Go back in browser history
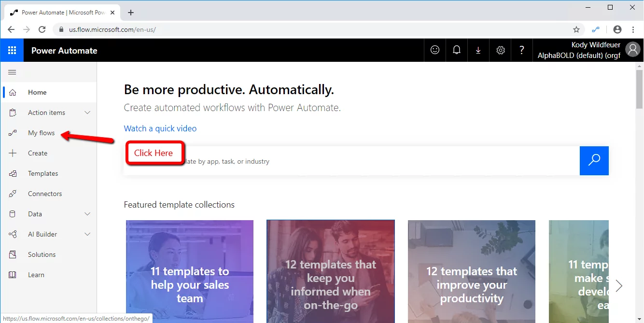The height and width of the screenshot is (323, 644). click(11, 29)
